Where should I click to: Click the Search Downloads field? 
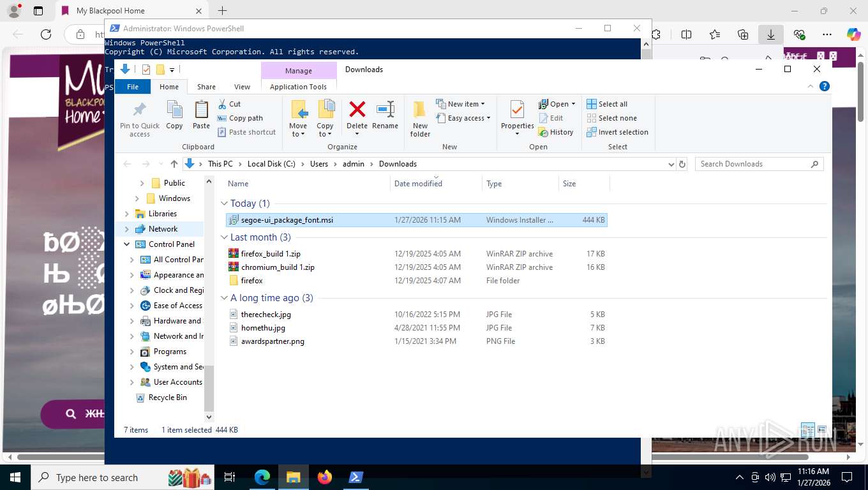click(x=758, y=164)
